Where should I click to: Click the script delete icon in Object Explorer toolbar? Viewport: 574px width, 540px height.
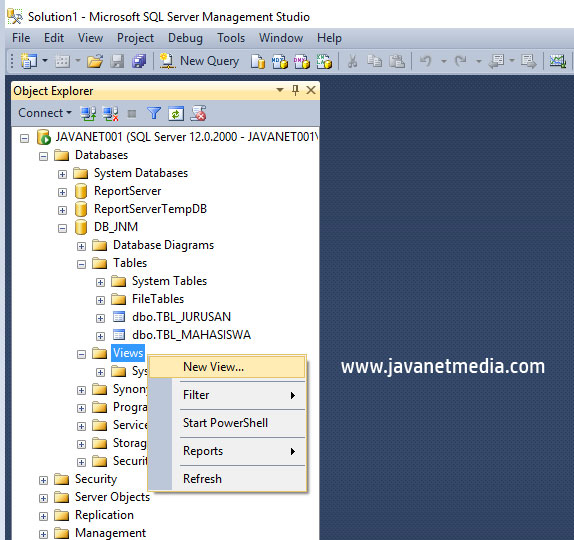pos(198,113)
